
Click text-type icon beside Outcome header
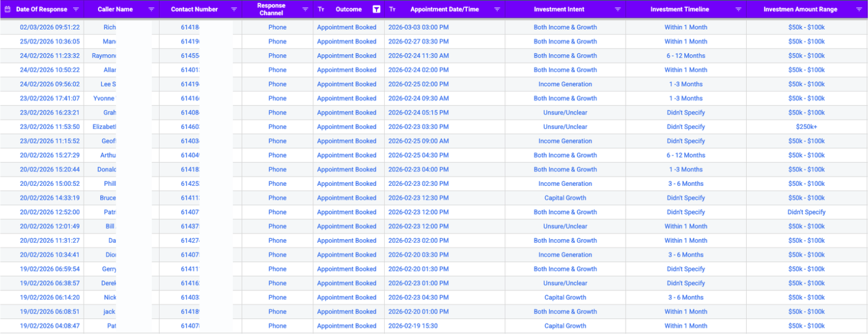pos(321,9)
